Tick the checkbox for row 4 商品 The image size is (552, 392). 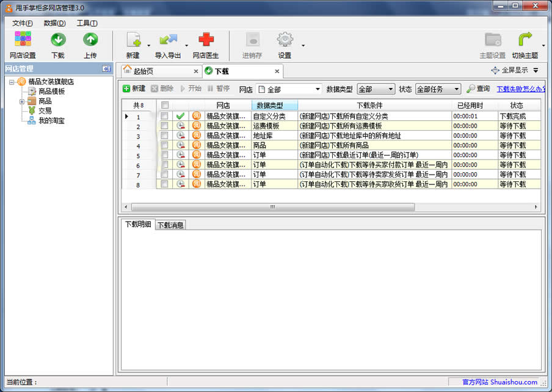pyautogui.click(x=164, y=145)
